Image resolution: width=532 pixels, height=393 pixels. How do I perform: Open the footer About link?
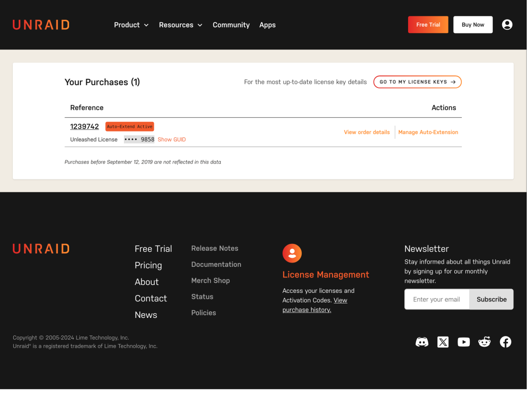tap(147, 282)
